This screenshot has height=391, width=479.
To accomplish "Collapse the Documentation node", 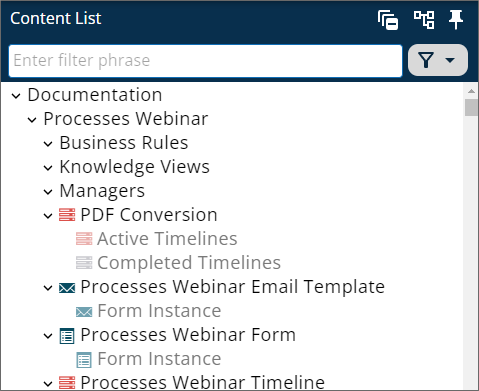I will click(16, 96).
